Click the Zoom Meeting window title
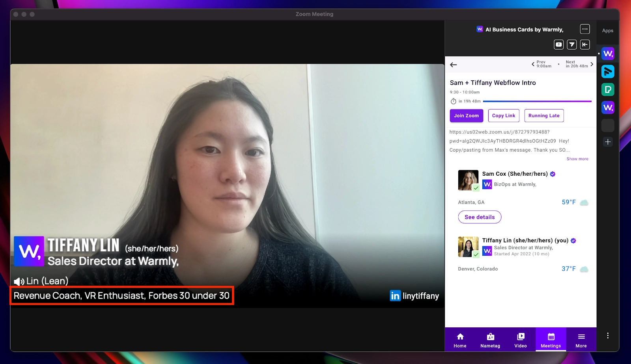 click(x=314, y=14)
